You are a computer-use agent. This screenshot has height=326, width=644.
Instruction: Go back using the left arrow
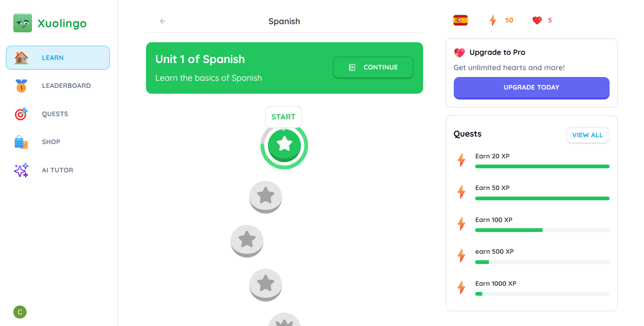pos(163,21)
